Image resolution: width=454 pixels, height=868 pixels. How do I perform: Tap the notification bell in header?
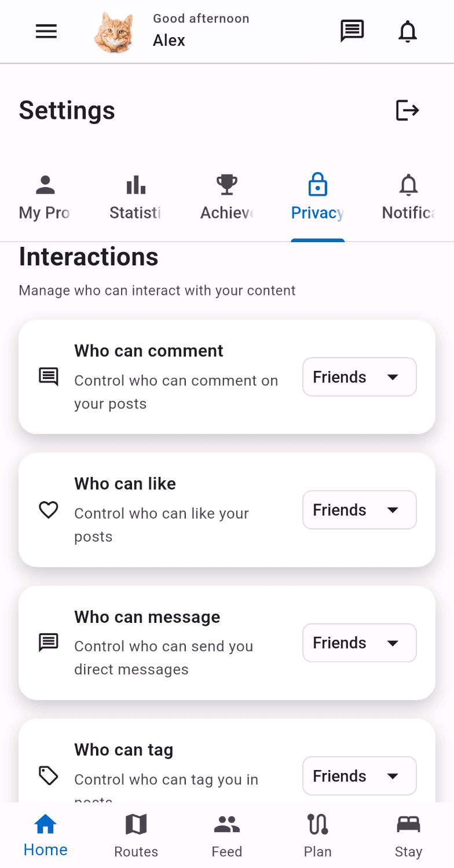[408, 31]
